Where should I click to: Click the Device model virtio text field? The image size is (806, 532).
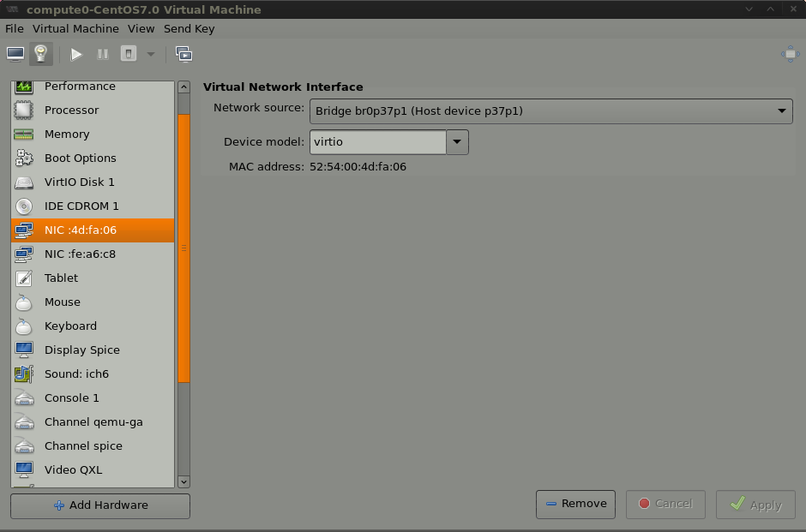(377, 142)
